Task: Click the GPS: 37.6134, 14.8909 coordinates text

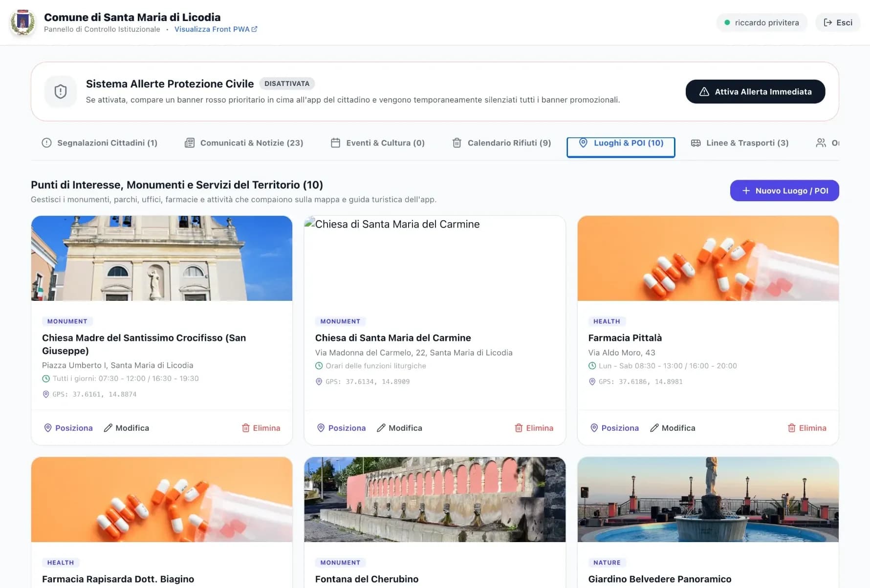Action: click(x=368, y=381)
